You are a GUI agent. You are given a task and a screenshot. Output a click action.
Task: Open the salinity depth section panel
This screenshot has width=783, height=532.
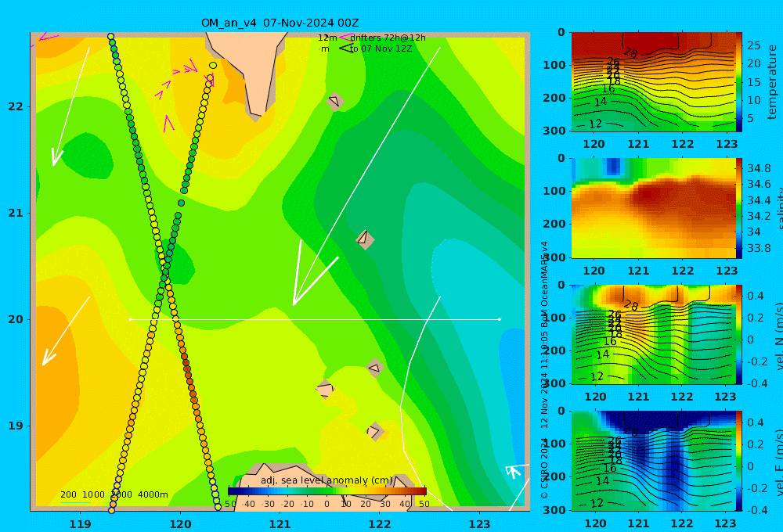click(653, 208)
